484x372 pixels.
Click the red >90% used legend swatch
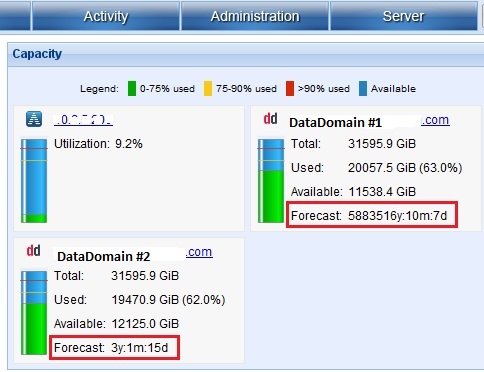point(290,89)
